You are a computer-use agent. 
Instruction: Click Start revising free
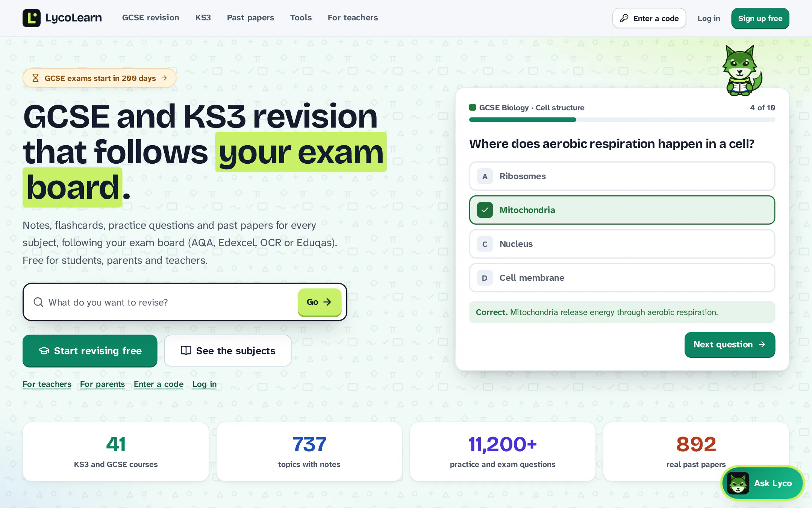(90, 351)
